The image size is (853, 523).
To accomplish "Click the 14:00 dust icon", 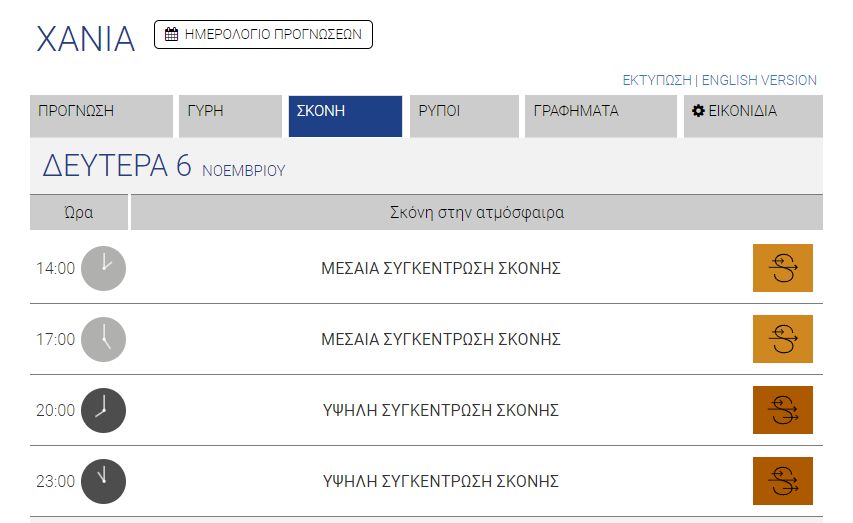I will point(782,268).
